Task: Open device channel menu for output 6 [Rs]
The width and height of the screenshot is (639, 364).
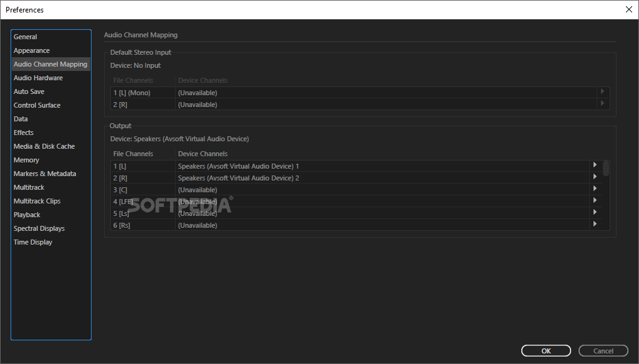Action: coord(595,224)
